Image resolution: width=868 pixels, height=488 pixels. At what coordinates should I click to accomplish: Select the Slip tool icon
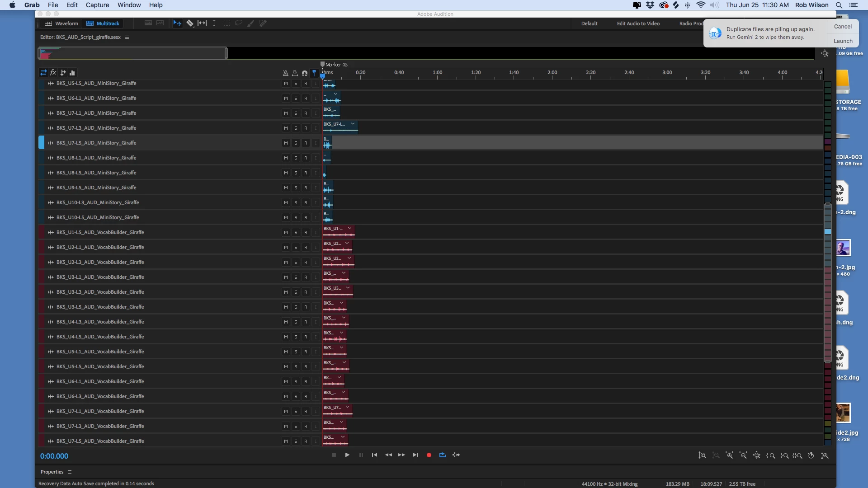click(202, 23)
